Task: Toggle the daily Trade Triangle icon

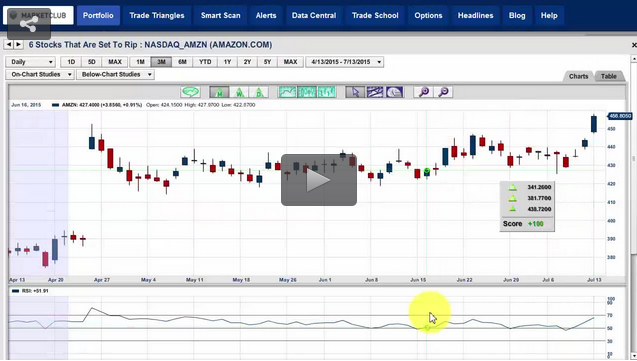Action: (259, 92)
